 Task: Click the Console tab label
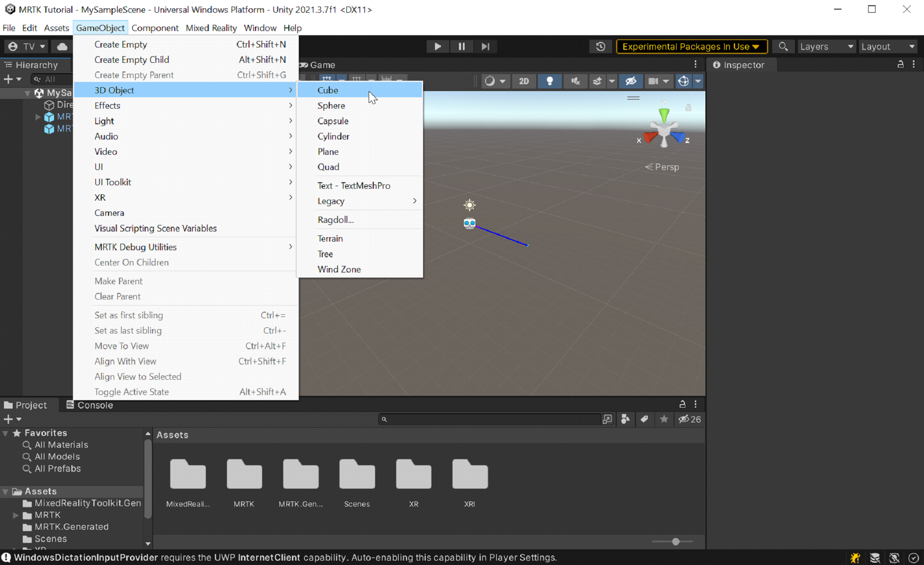point(95,404)
